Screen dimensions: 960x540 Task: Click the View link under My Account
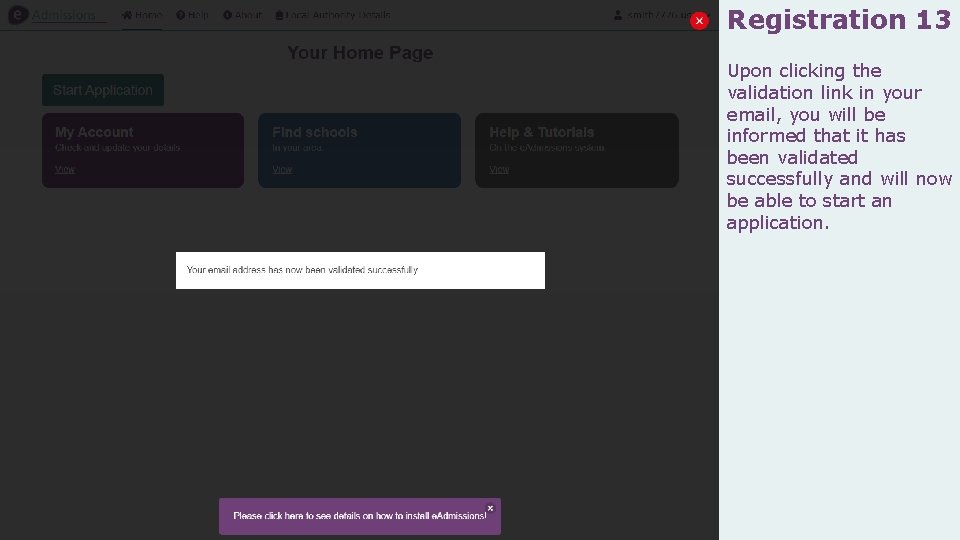coord(65,170)
